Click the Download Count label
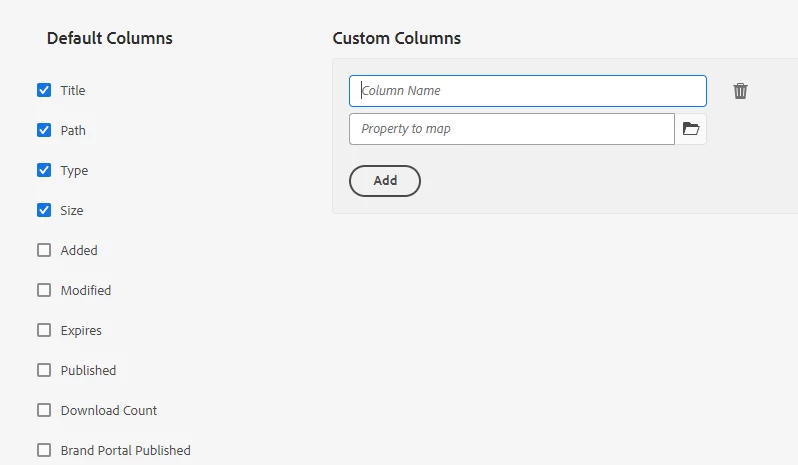This screenshot has height=465, width=798. point(109,411)
